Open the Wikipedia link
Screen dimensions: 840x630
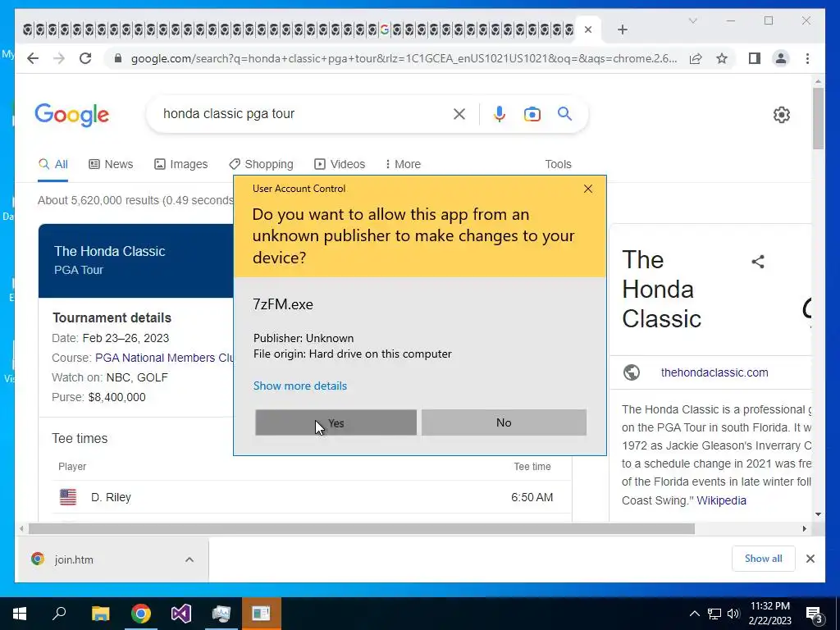[x=721, y=500]
